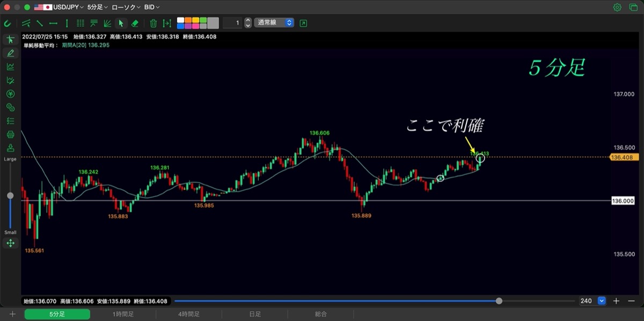Click the window layout icon
The height and width of the screenshot is (321, 644).
coord(632,8)
